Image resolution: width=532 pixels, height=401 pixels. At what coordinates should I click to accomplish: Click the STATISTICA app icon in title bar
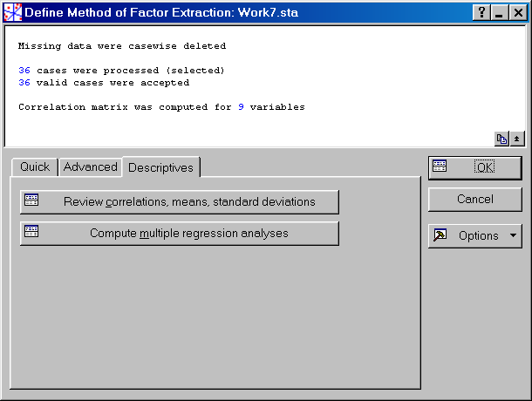[x=12, y=12]
